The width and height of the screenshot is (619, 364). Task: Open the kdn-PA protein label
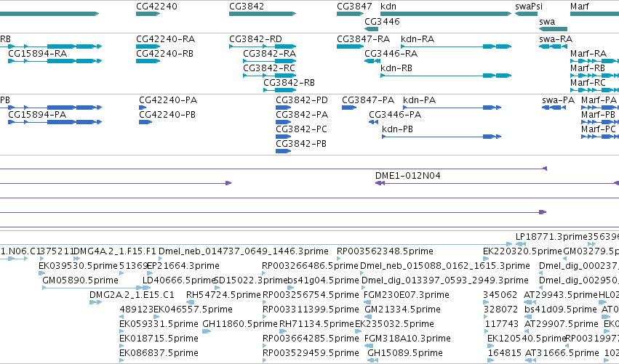[x=420, y=100]
